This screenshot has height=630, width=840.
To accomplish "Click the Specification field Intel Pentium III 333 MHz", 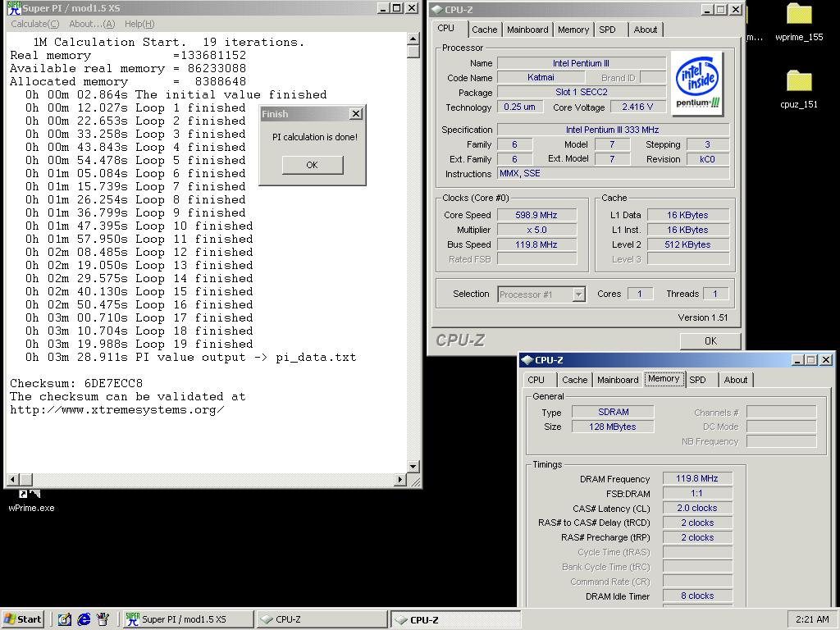I will pyautogui.click(x=613, y=130).
